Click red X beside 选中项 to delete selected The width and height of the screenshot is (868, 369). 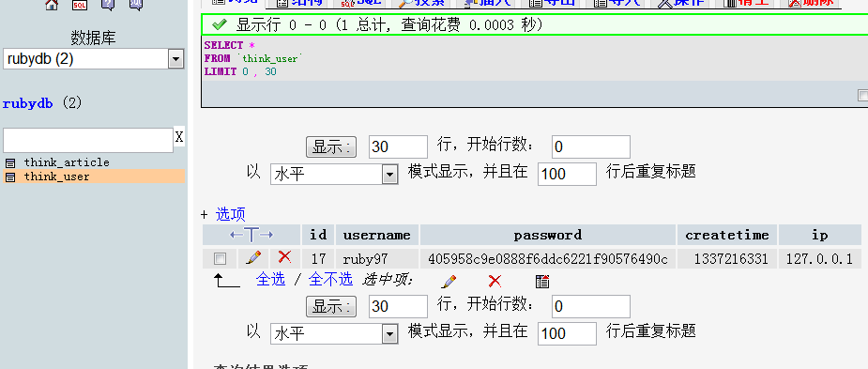(495, 282)
